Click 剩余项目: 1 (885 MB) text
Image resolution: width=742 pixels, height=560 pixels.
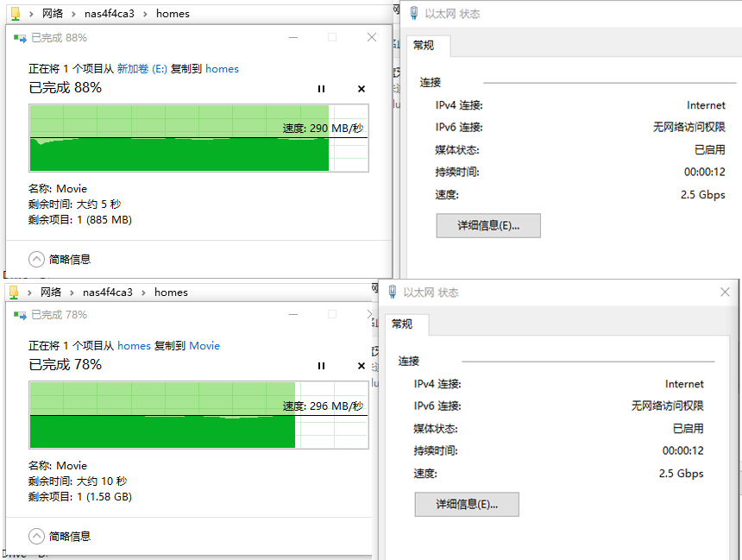point(80,220)
